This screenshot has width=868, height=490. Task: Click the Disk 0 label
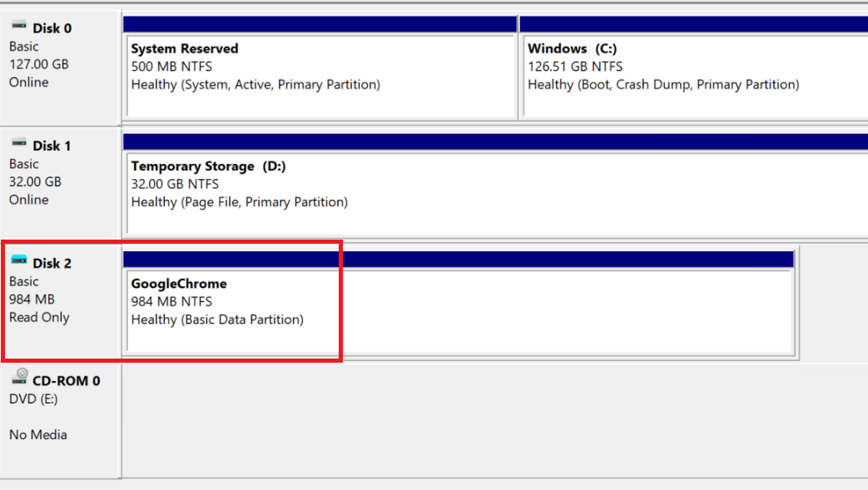(x=52, y=28)
